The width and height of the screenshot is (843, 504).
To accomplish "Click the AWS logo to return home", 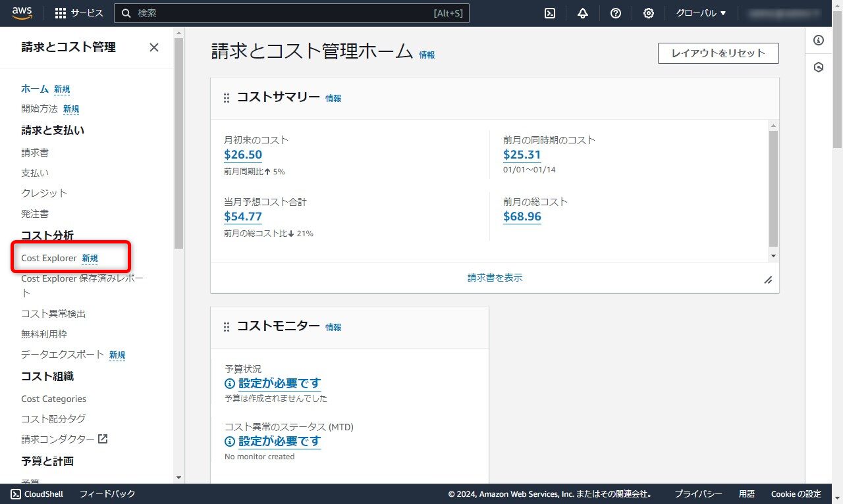I will pyautogui.click(x=22, y=12).
